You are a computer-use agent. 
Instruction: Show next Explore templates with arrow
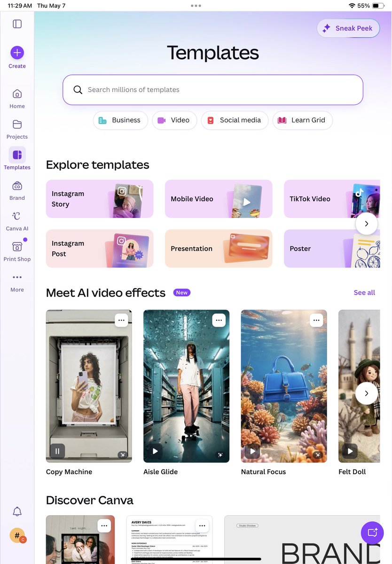pyautogui.click(x=367, y=224)
